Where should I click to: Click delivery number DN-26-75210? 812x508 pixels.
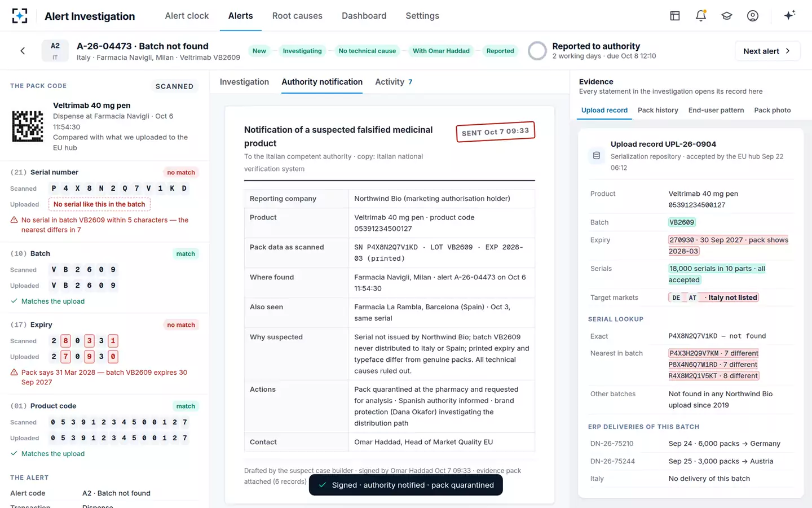point(612,444)
